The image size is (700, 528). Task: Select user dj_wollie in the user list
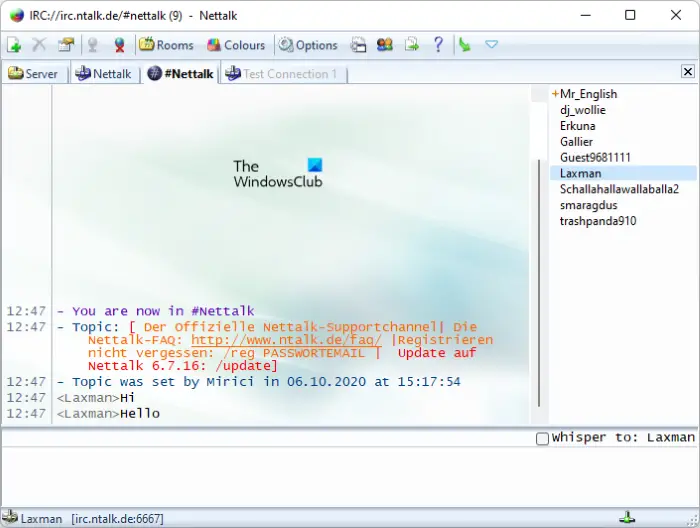tap(583, 110)
